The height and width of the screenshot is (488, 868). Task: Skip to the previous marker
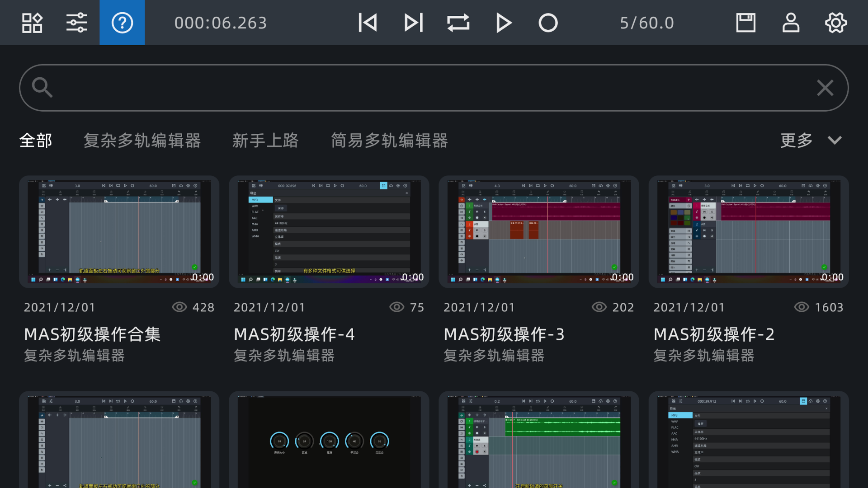click(x=368, y=22)
